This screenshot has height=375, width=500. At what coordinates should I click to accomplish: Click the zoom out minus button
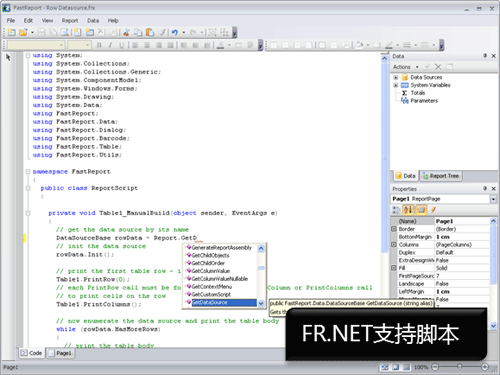click(x=435, y=367)
